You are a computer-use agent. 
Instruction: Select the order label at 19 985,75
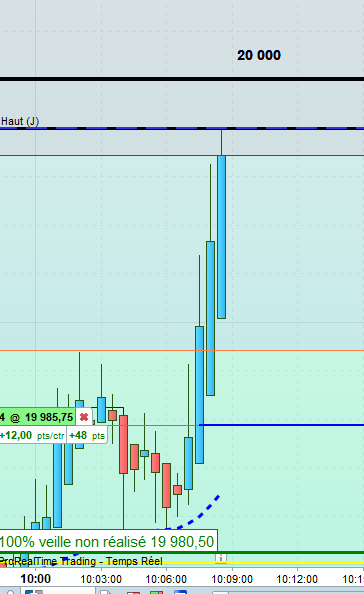pos(37,417)
